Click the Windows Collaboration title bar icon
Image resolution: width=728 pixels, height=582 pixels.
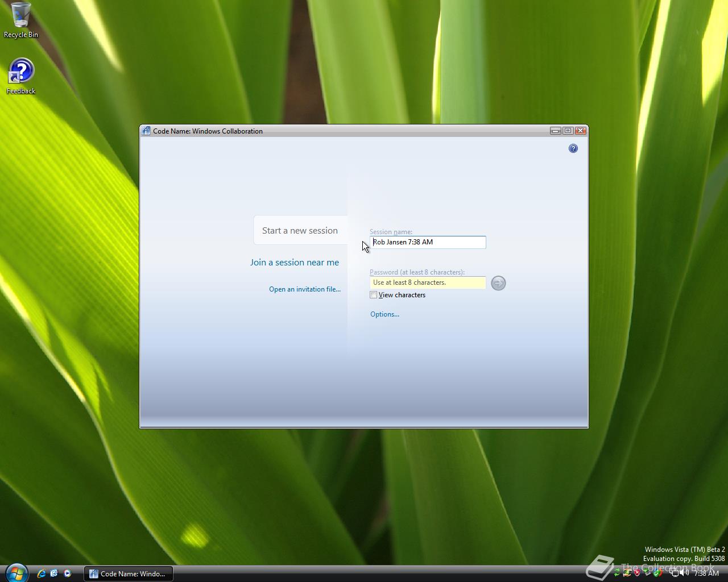point(146,131)
